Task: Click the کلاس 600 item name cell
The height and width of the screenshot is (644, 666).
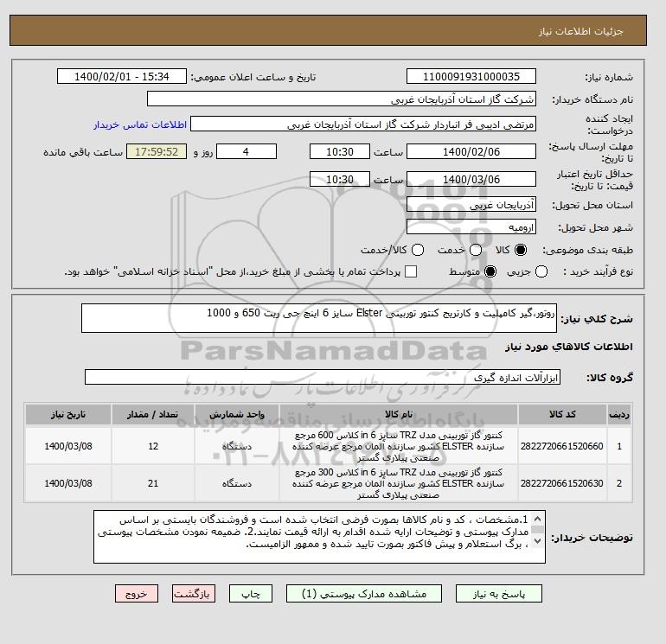Action: pyautogui.click(x=399, y=446)
